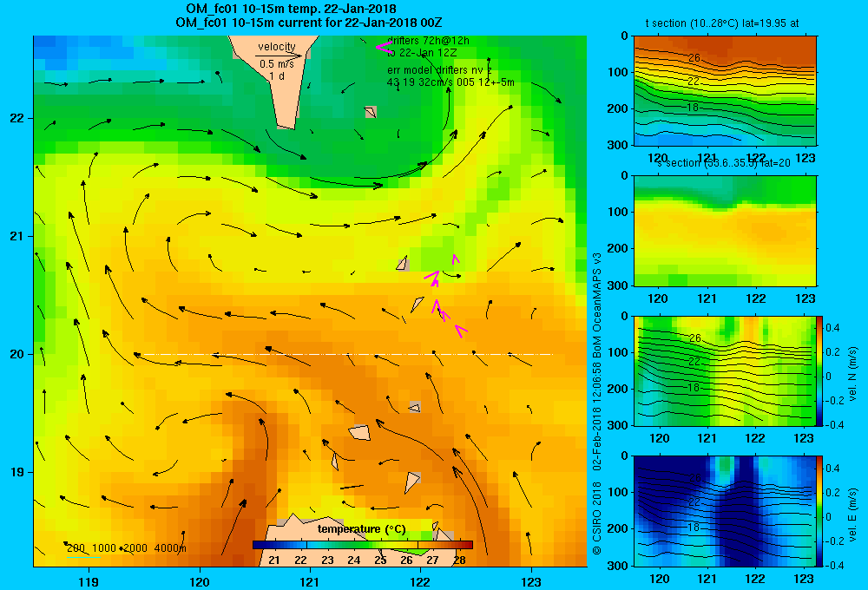Click the 'vel. E (m/s)' axis label
The height and width of the screenshot is (590, 868).
click(x=852, y=515)
